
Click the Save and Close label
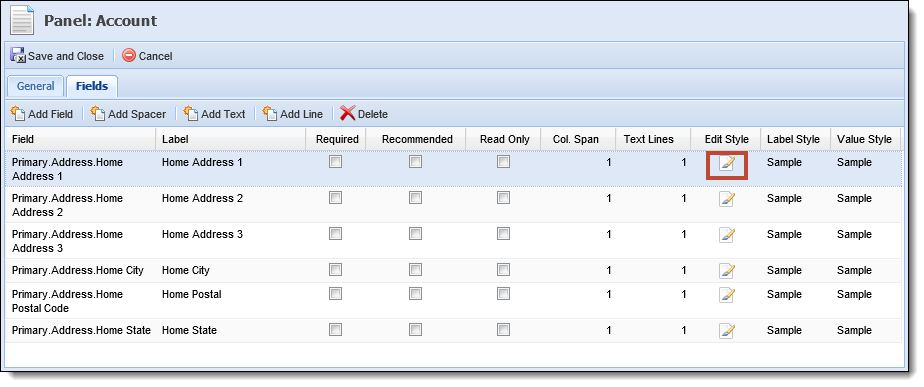65,57
